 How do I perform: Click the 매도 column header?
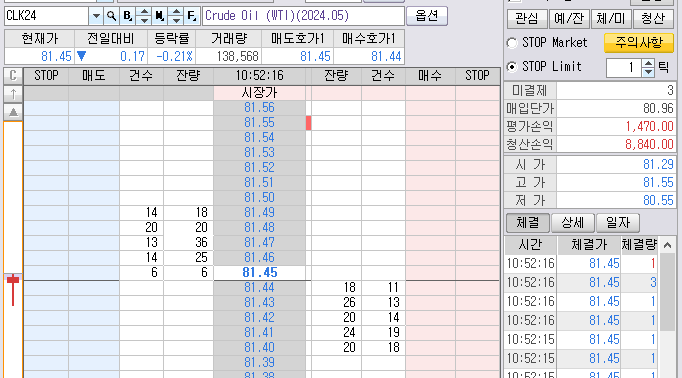click(x=94, y=76)
